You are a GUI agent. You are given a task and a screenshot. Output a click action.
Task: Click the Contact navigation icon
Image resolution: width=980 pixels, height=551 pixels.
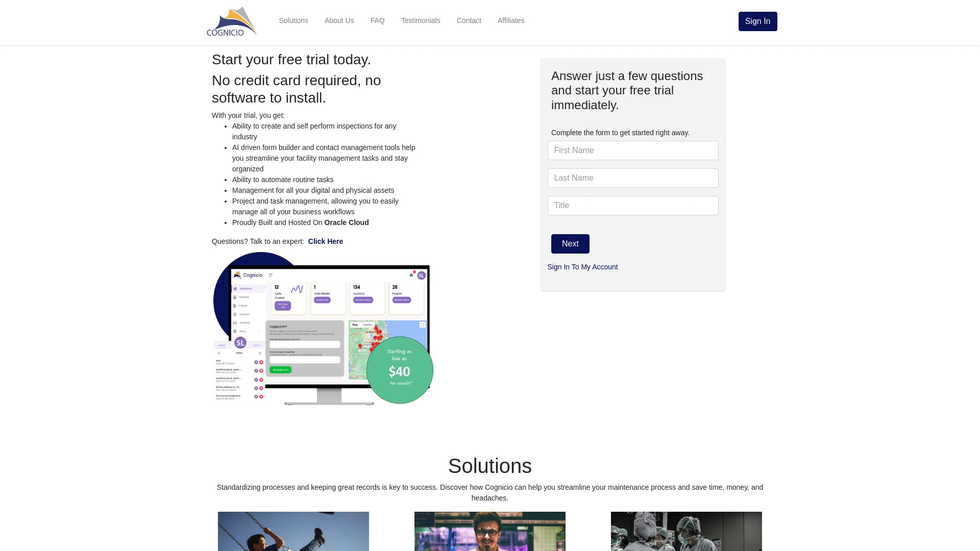click(469, 20)
